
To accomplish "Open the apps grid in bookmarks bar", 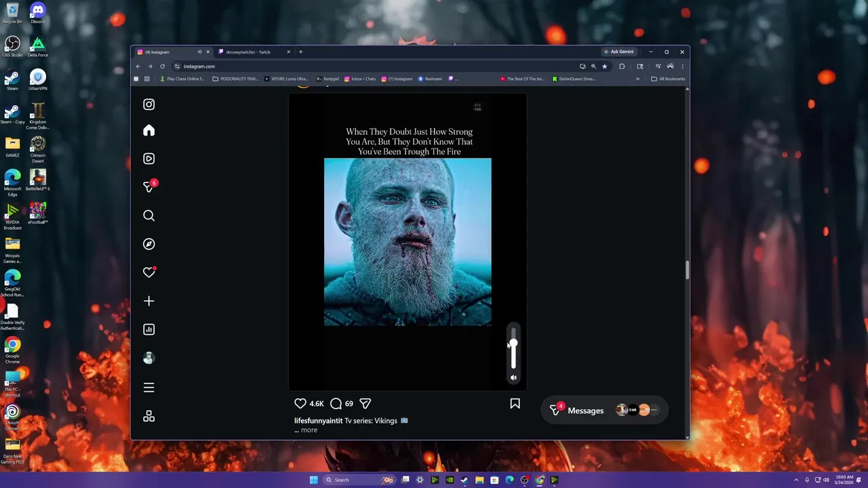I will pyautogui.click(x=146, y=79).
